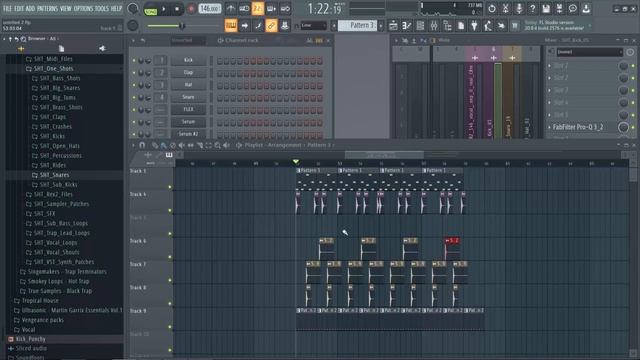Viewport: 640px width, 360px height.
Task: Toggle first step of Kick row
Action: 220,61
